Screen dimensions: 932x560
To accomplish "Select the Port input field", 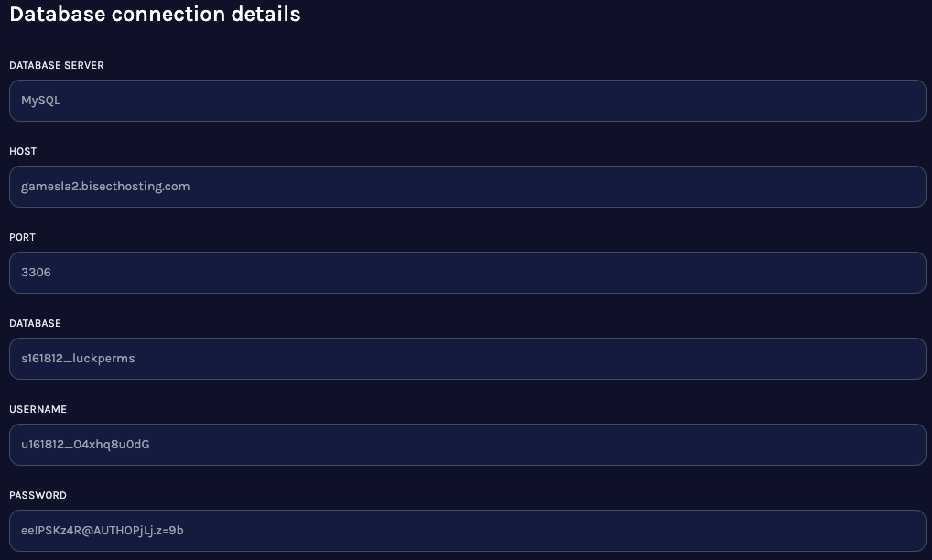I will tap(467, 273).
